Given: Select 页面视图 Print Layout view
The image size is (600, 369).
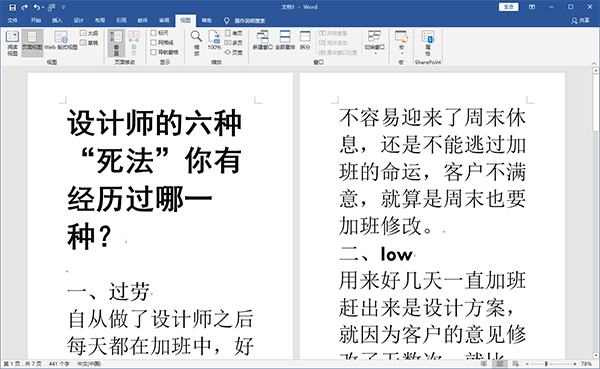Looking at the screenshot, I should [32, 42].
